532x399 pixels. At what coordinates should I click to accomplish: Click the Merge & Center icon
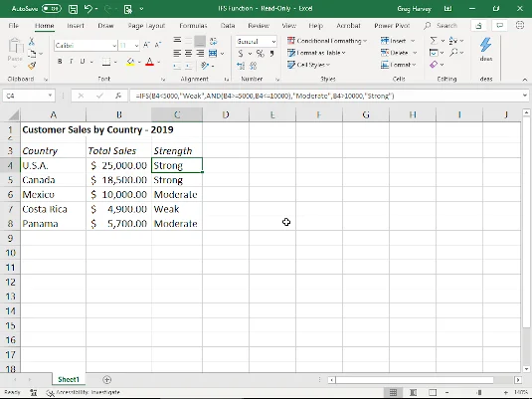(x=213, y=54)
